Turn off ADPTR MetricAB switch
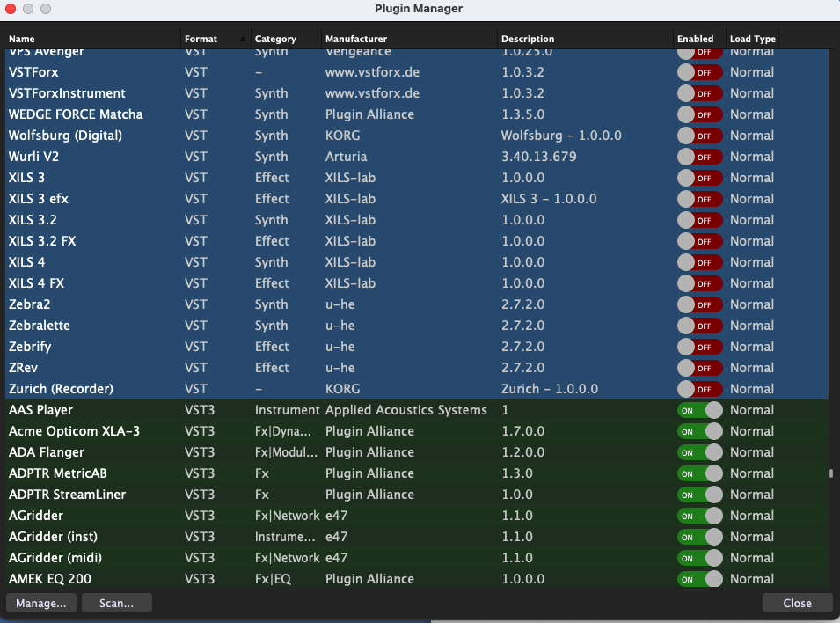840x623 pixels. pyautogui.click(x=699, y=474)
